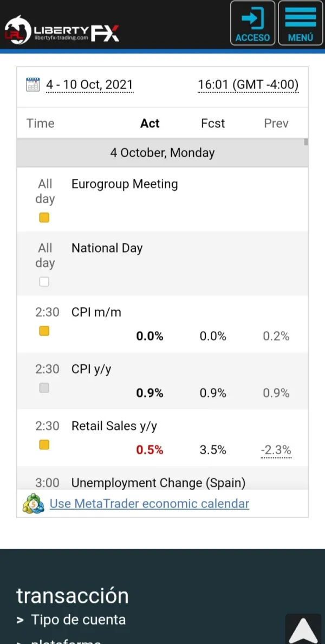Click the Eurogroup Meeting importance marker
325x644 pixels.
44,217
